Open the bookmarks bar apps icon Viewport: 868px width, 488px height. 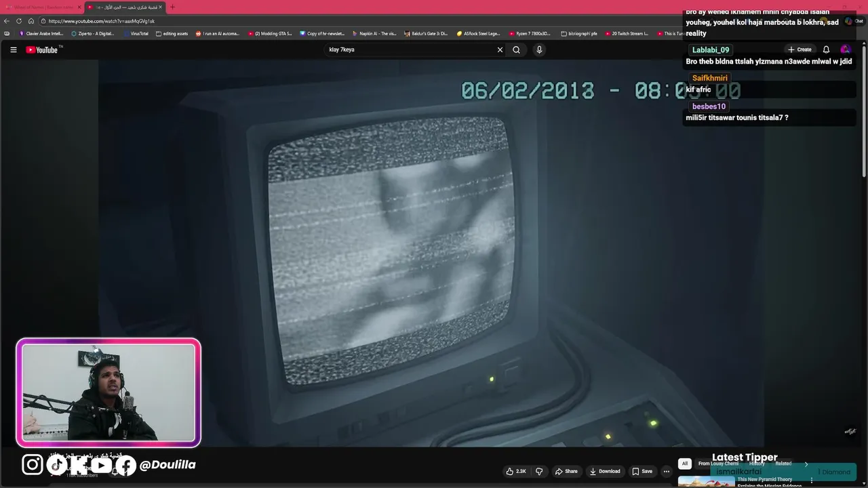pyautogui.click(x=7, y=33)
